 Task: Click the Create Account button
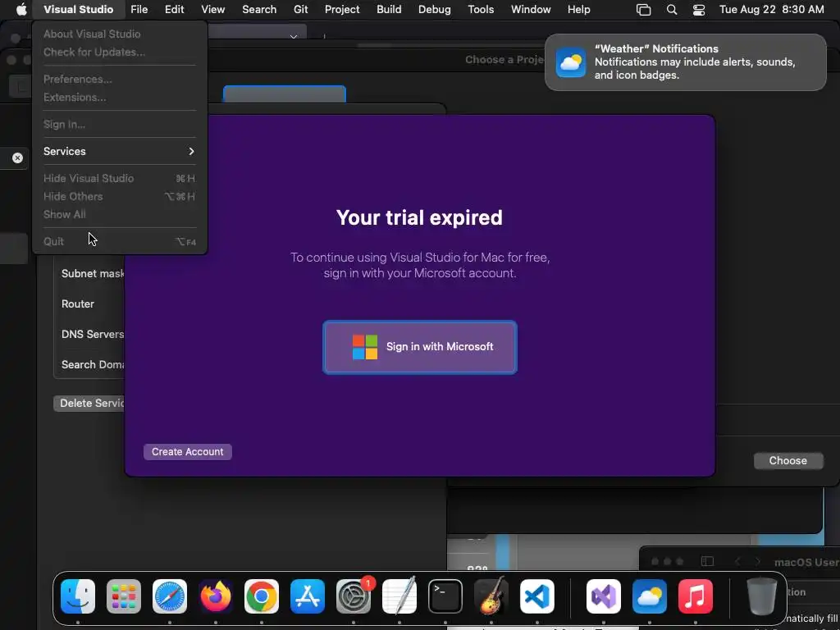[188, 452]
